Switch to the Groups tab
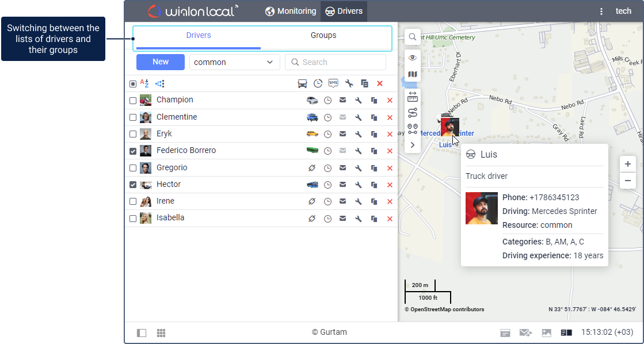Screen dimensions: 644x344 click(x=323, y=36)
